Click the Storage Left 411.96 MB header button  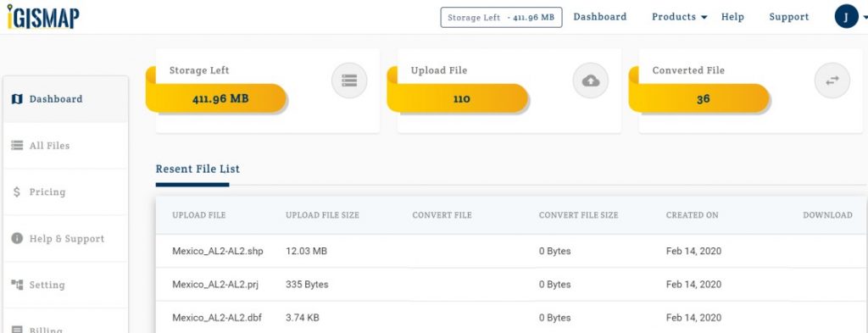point(502,17)
